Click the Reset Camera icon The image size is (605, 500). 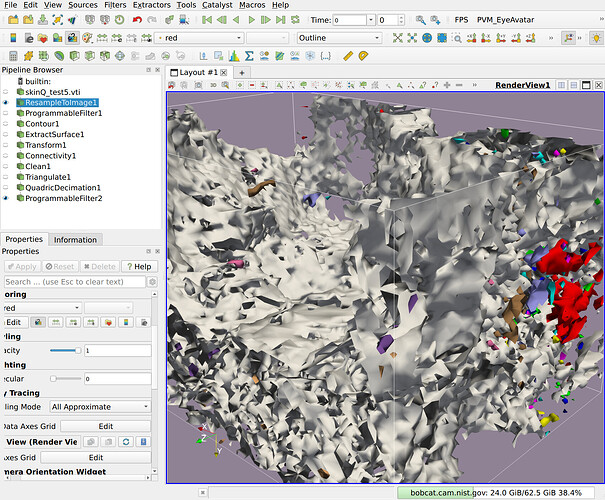[398, 38]
